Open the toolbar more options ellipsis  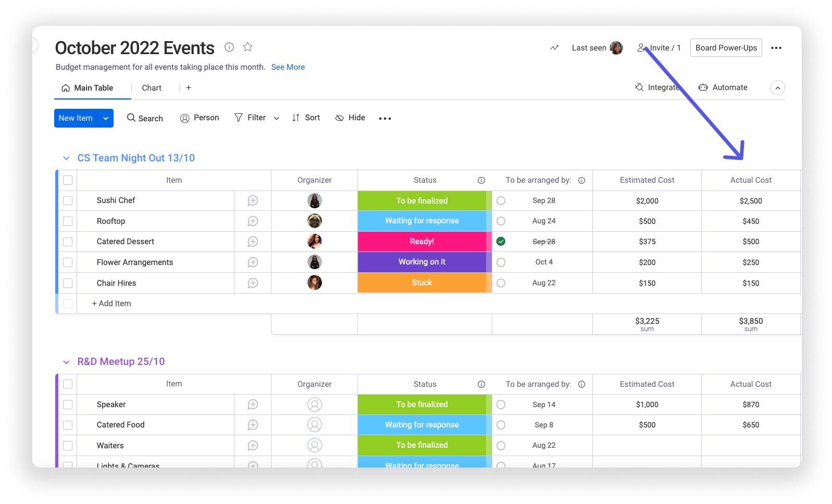tap(385, 119)
